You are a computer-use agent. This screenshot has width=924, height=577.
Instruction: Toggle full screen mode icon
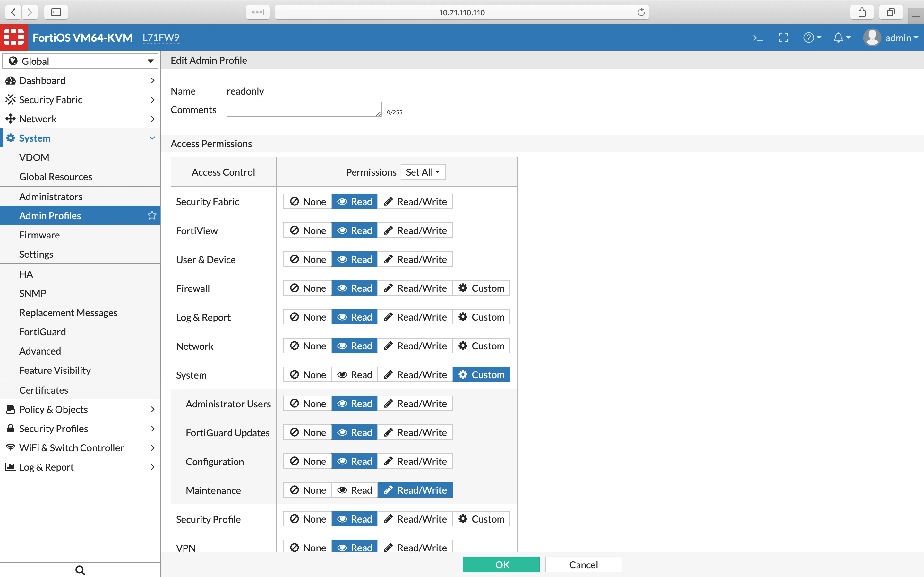(783, 38)
